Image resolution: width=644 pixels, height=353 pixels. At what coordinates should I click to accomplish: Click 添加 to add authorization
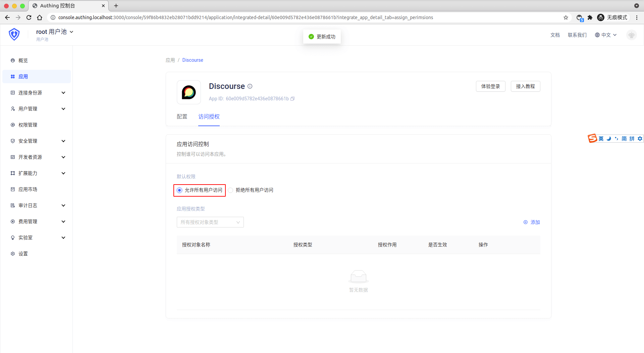click(x=532, y=222)
